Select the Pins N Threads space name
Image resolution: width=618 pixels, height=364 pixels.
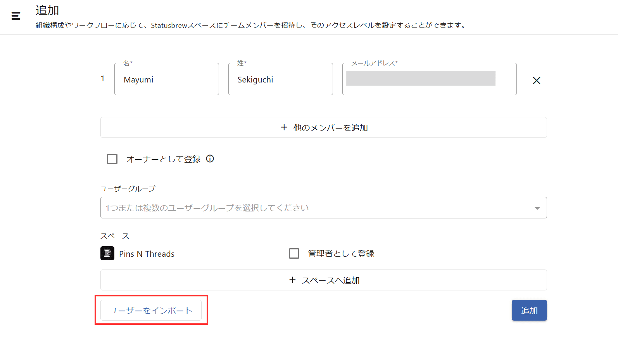147,254
